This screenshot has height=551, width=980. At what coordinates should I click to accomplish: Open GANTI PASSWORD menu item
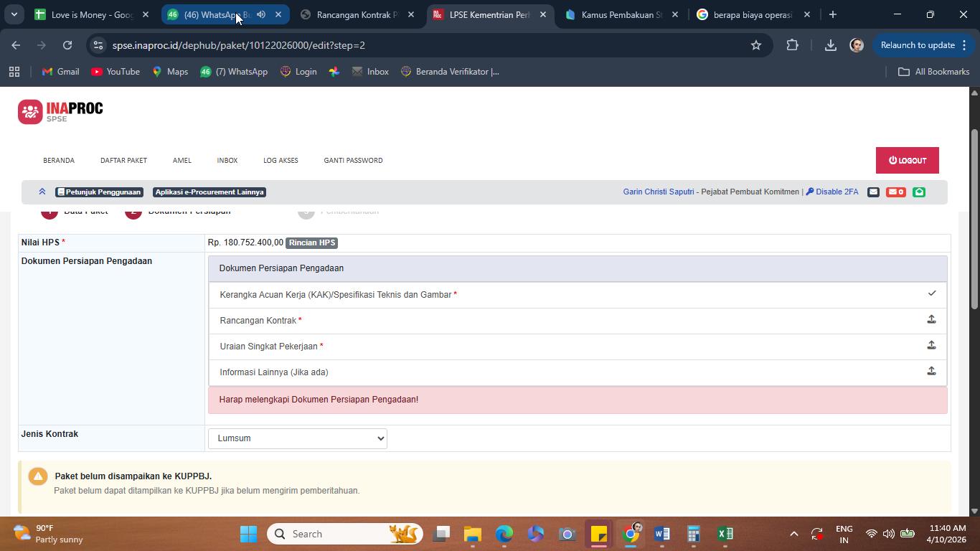click(x=353, y=160)
